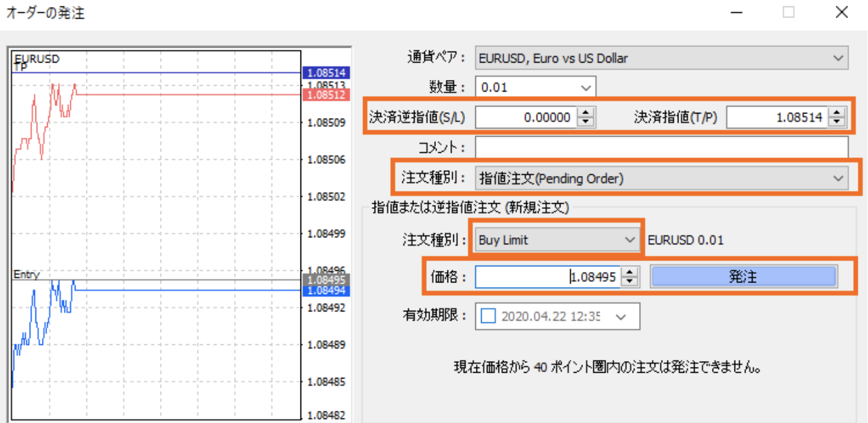
Task: Minimize the オーダーの発注 window
Action: point(736,12)
